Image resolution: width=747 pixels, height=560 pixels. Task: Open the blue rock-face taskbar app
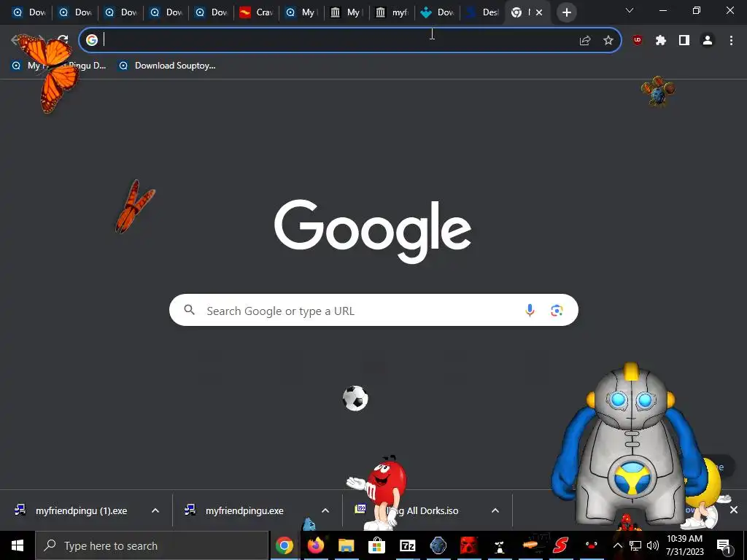438,545
